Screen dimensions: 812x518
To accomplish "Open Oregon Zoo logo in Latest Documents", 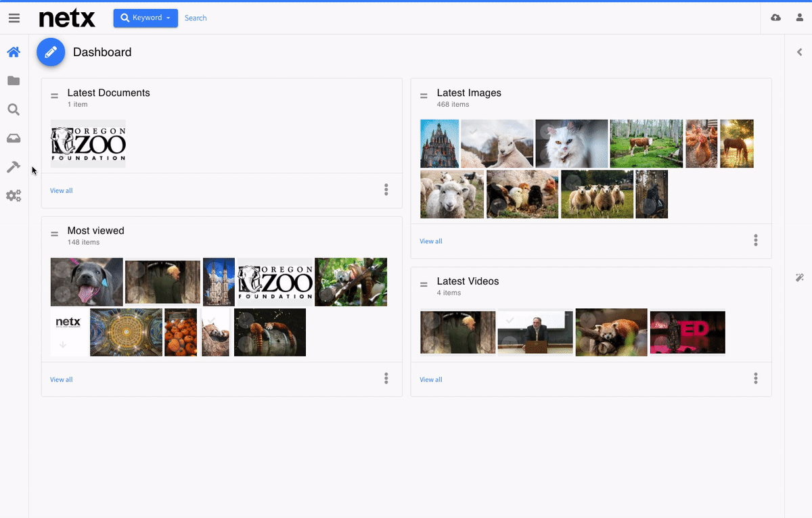I will coord(88,143).
